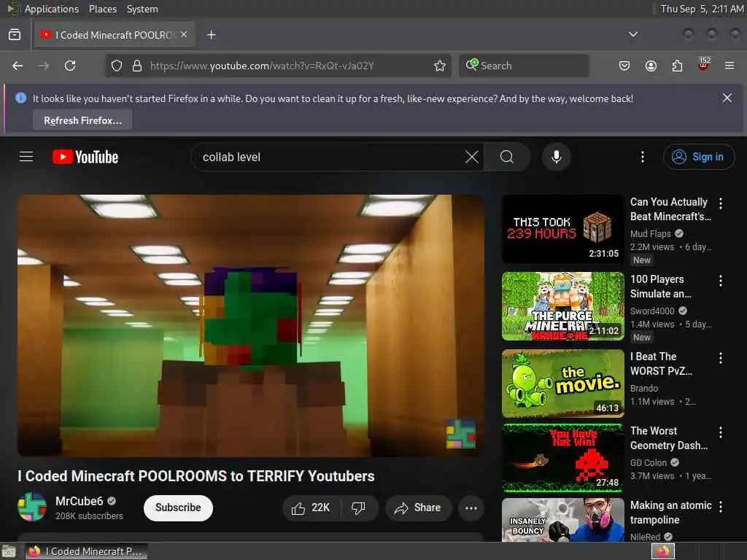Select the 'I Coded Minecraft POOLRO' tab
The image size is (747, 560).
coord(115,35)
